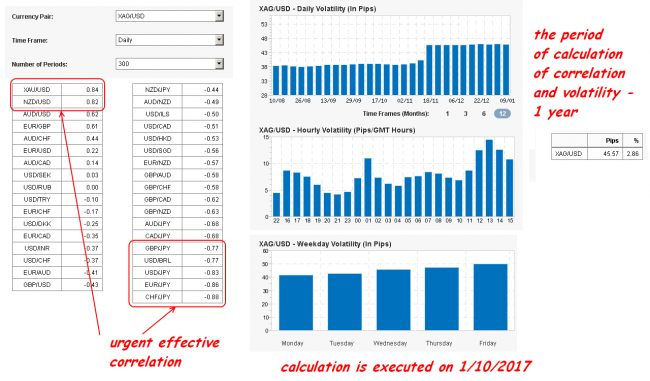Click the NZD/USD correlation row
Screen dimensions: 650x381
pos(58,102)
